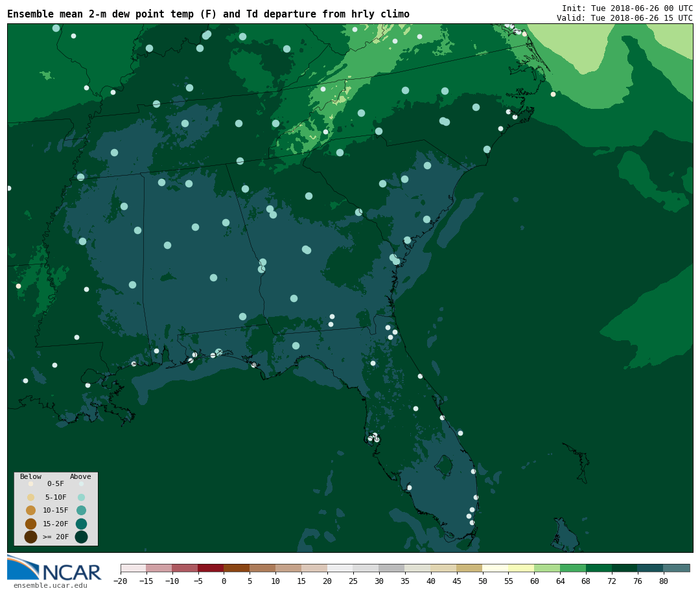The width and height of the screenshot is (700, 593).
Task: Click the '80' colorbar tick label
Action: [664, 581]
